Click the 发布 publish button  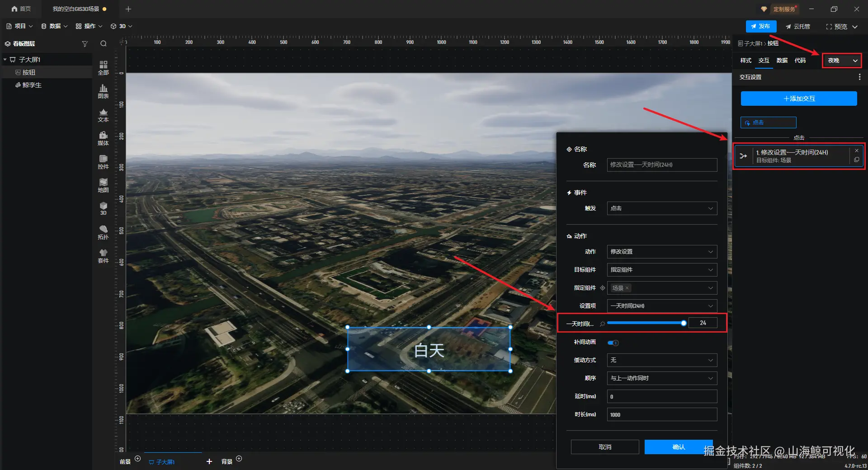pyautogui.click(x=761, y=26)
